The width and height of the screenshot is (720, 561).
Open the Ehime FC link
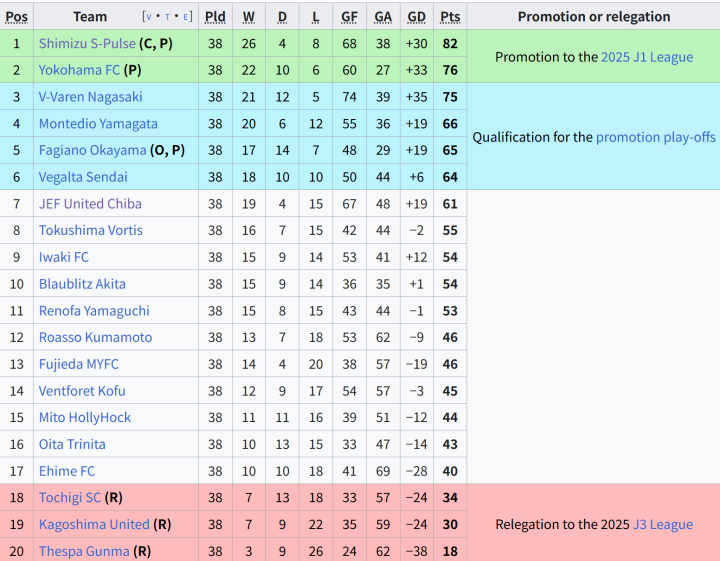point(67,471)
